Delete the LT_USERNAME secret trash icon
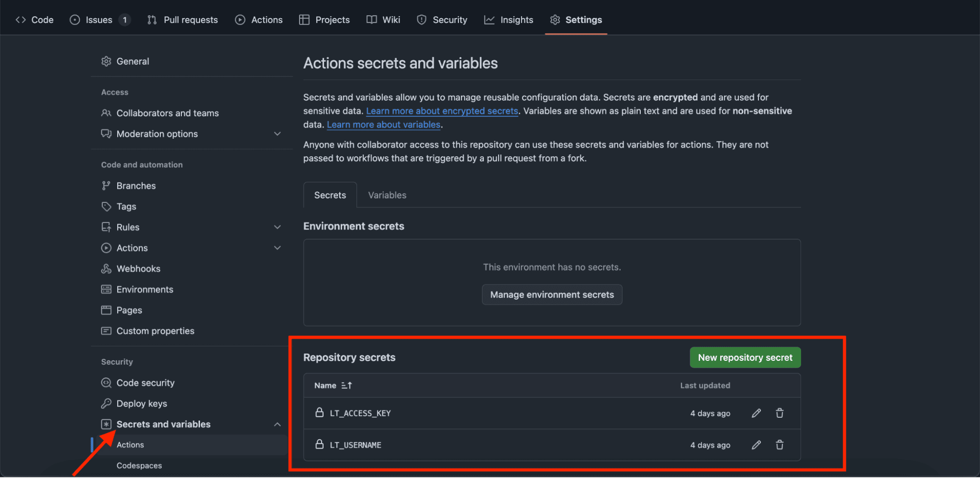Viewport: 980px width, 478px height. point(779,445)
